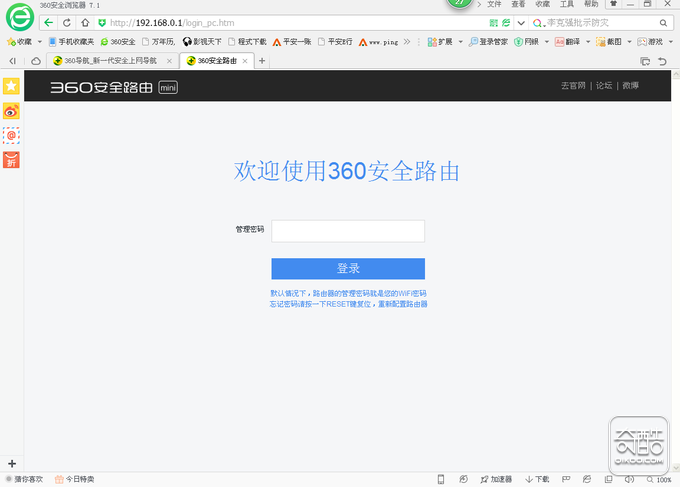Restore closed tab with the undo arrow icon
680x487 pixels.
(662, 61)
